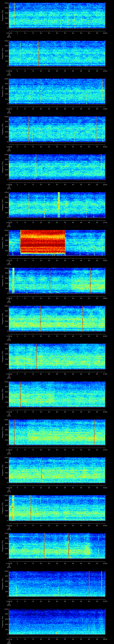Click the red vertical line near 17 seconds in the 9:40:00 panel
Viewport: 114px width, 644px height.
(37, 357)
